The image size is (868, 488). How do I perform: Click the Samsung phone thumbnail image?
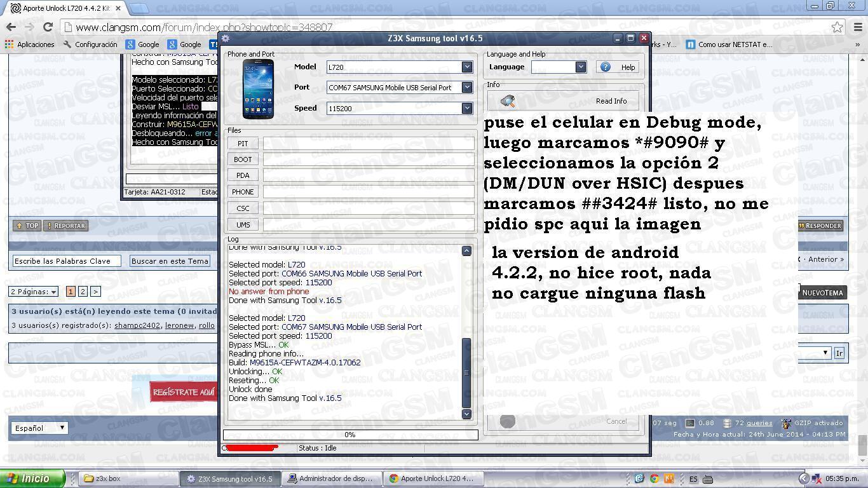coord(258,89)
